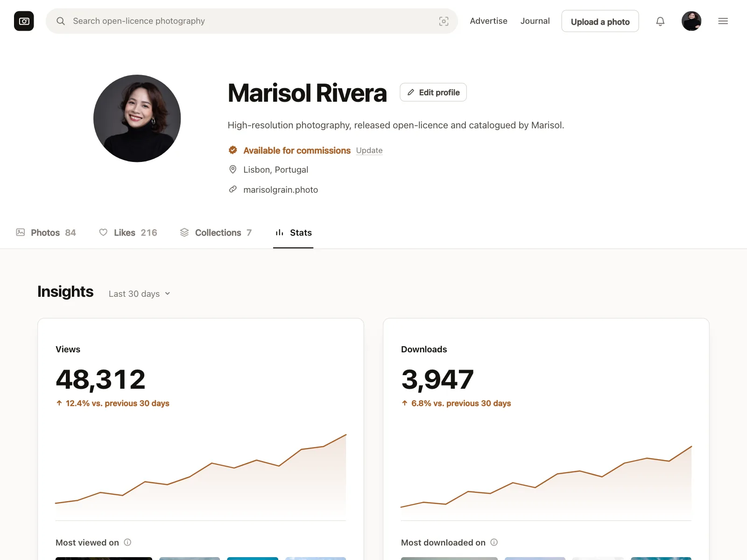Click the Marisol Rivera name heading

(307, 93)
